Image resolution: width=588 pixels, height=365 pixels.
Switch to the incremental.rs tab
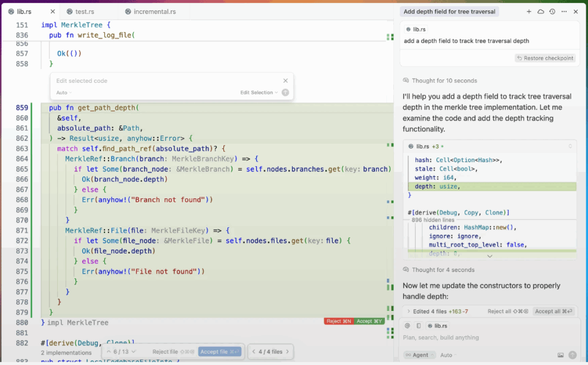154,11
